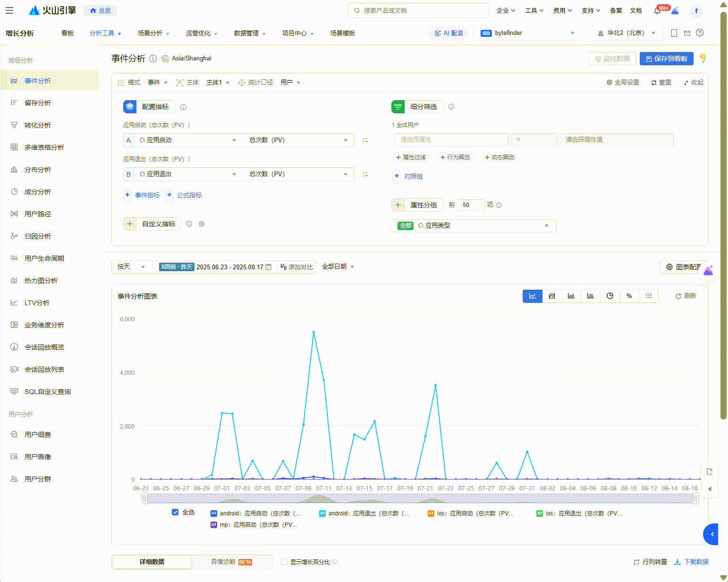728x582 pixels.
Task: Select the bar chart view icon
Action: (x=571, y=296)
